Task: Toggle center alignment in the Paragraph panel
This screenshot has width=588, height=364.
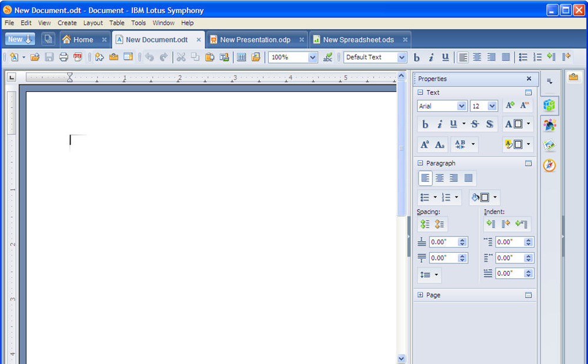Action: 439,178
